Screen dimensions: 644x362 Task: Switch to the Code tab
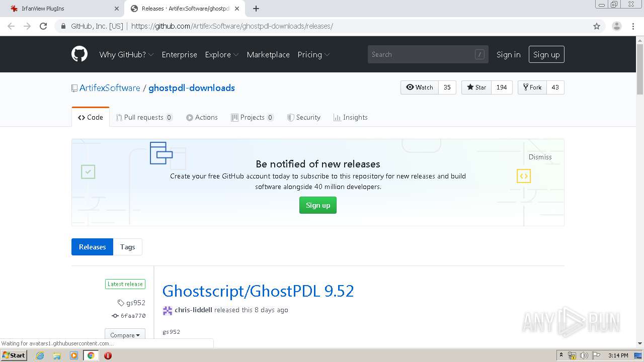[91, 117]
